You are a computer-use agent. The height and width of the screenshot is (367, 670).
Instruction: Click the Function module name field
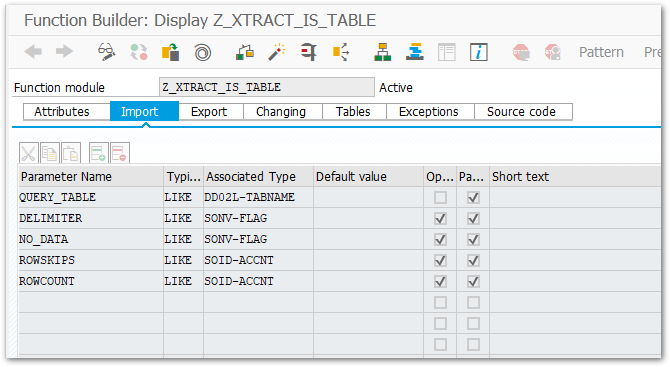(267, 87)
